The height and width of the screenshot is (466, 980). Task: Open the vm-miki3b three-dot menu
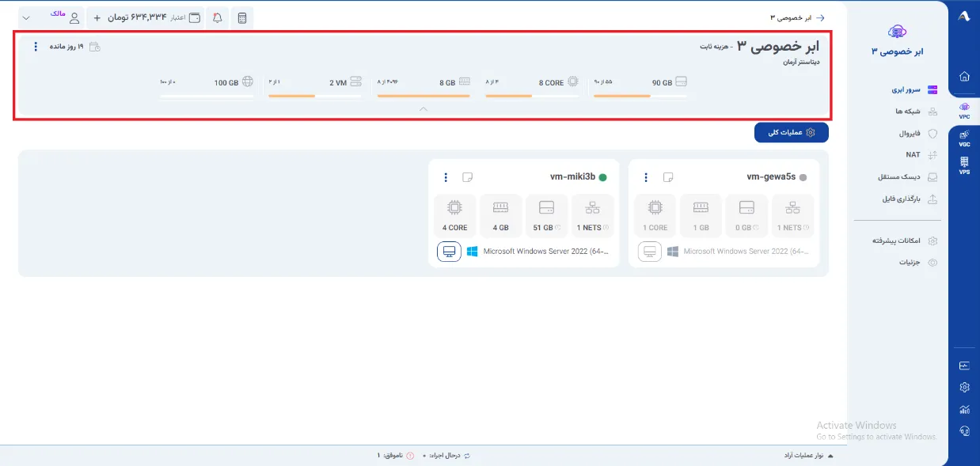(x=446, y=177)
